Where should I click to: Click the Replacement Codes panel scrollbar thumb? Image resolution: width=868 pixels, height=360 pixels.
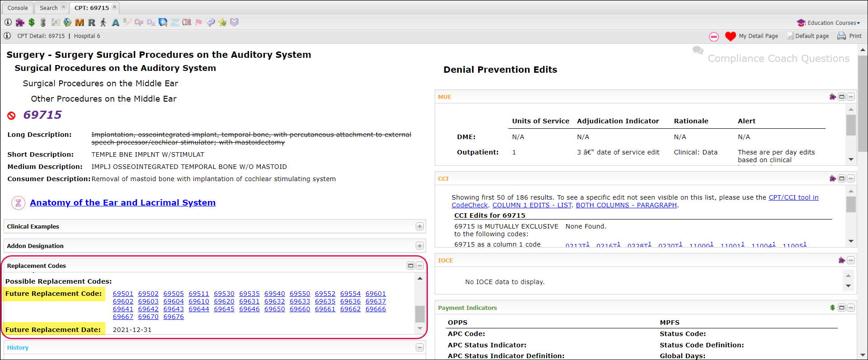click(420, 313)
